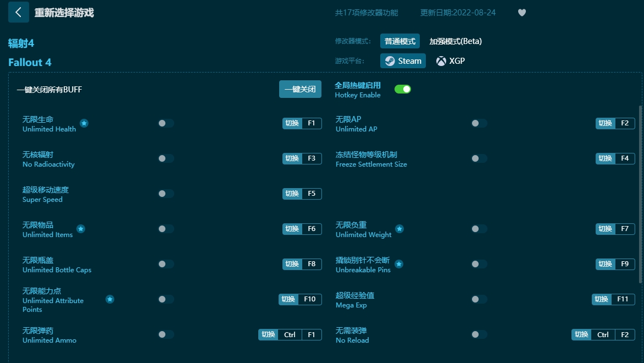Click the 切换 button for Unbreakable Pins
Viewport: 644px width, 363px height.
[606, 264]
